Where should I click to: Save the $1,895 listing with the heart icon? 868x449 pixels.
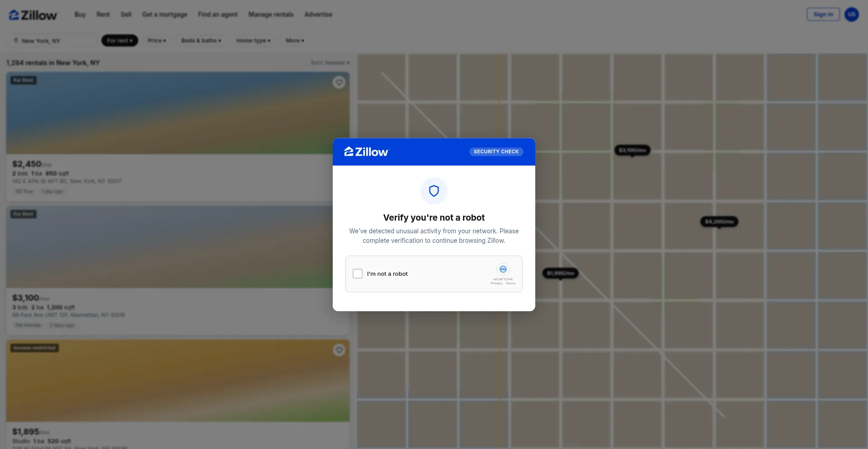coord(339,350)
